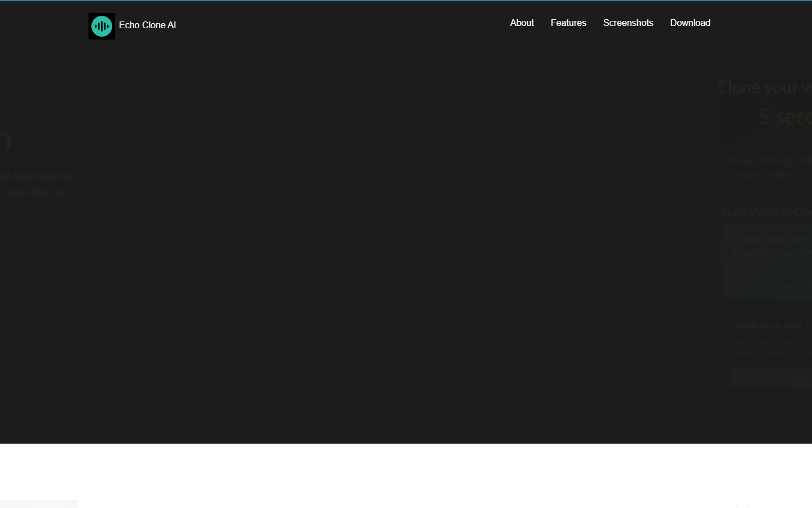Click the faded "Clone your own V..." heading

click(771, 326)
